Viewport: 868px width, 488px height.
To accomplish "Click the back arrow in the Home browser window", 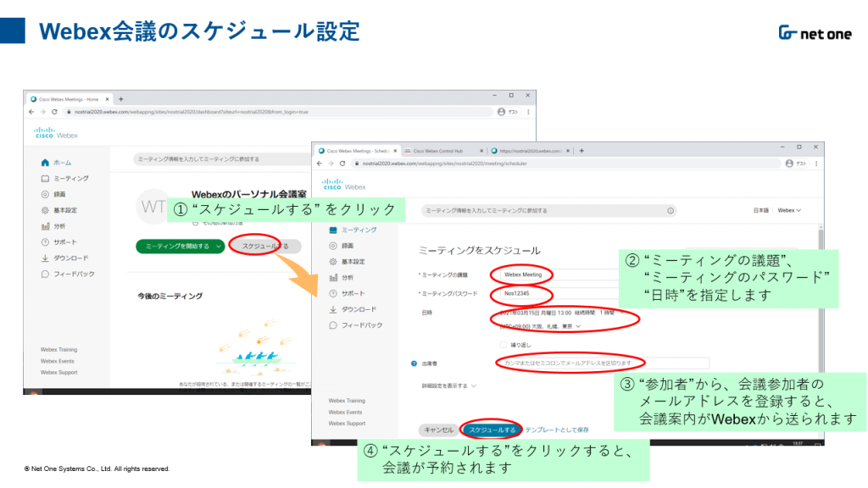I will pyautogui.click(x=31, y=112).
